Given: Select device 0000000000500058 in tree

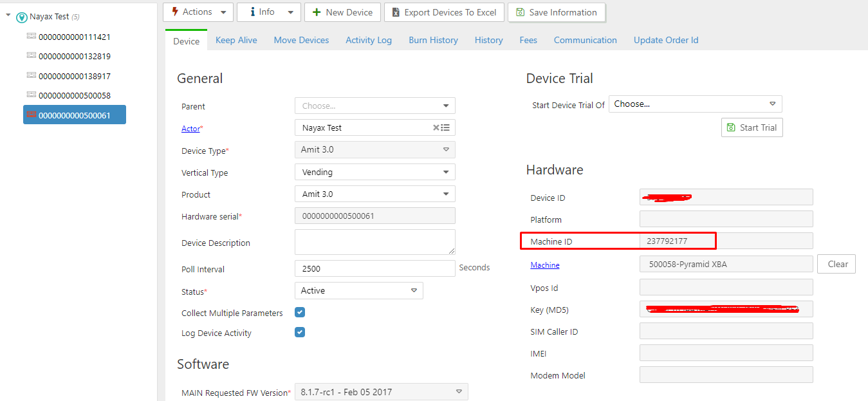Looking at the screenshot, I should 75,96.
